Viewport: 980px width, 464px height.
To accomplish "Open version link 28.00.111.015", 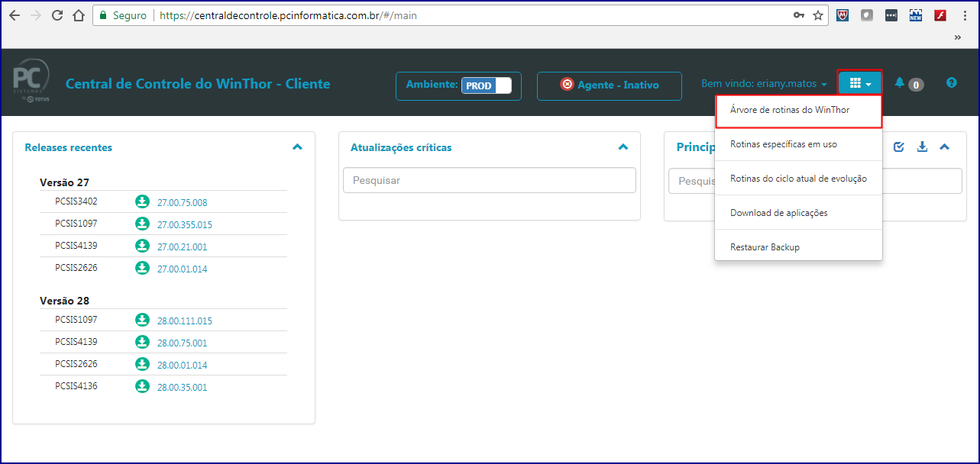I will (184, 321).
